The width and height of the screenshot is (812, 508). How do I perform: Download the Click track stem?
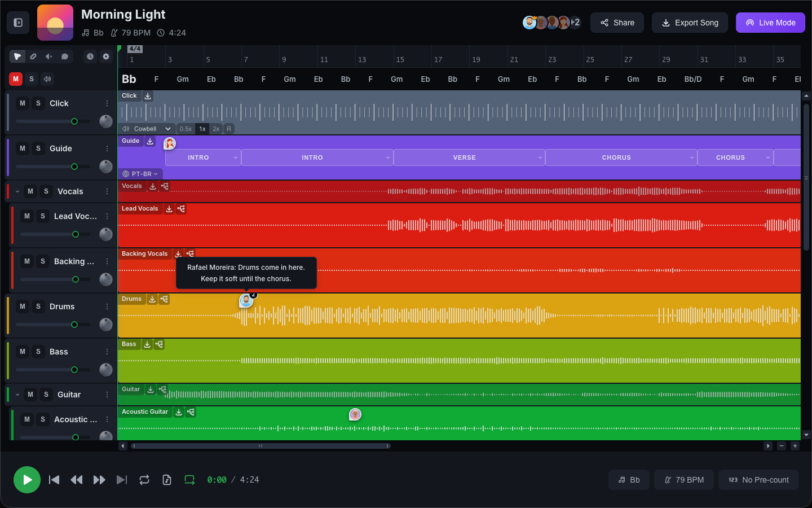(148, 96)
